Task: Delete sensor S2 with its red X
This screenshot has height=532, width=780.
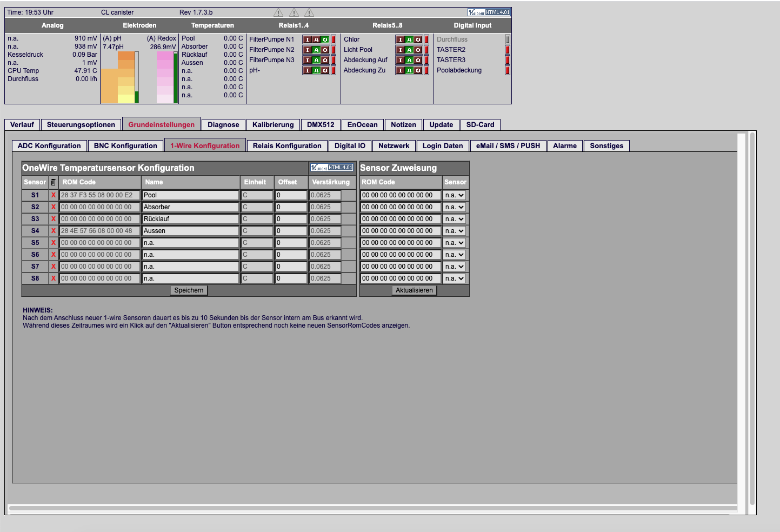Action: [x=54, y=207]
